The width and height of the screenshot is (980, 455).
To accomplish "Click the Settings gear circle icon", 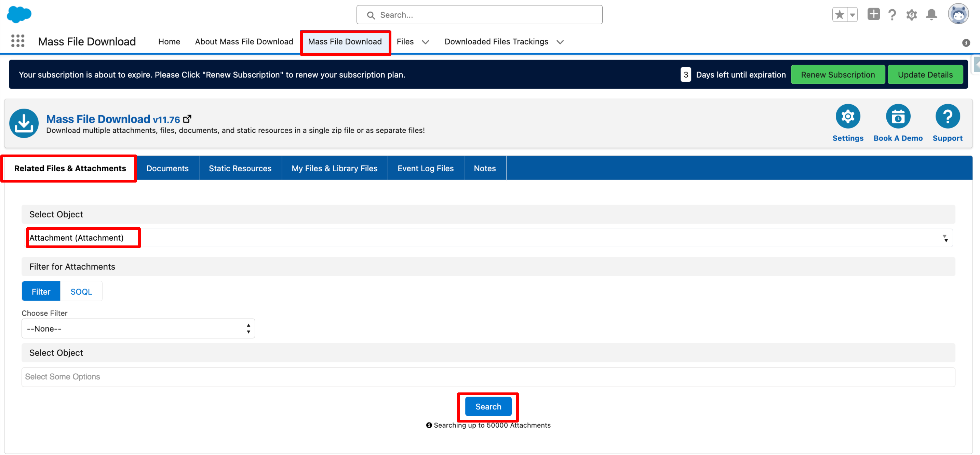I will (847, 117).
